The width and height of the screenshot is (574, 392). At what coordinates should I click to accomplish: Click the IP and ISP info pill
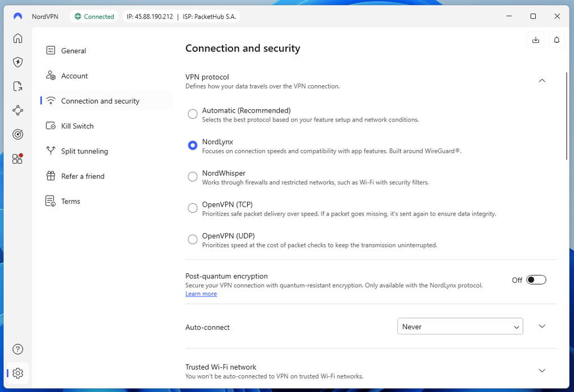[181, 16]
